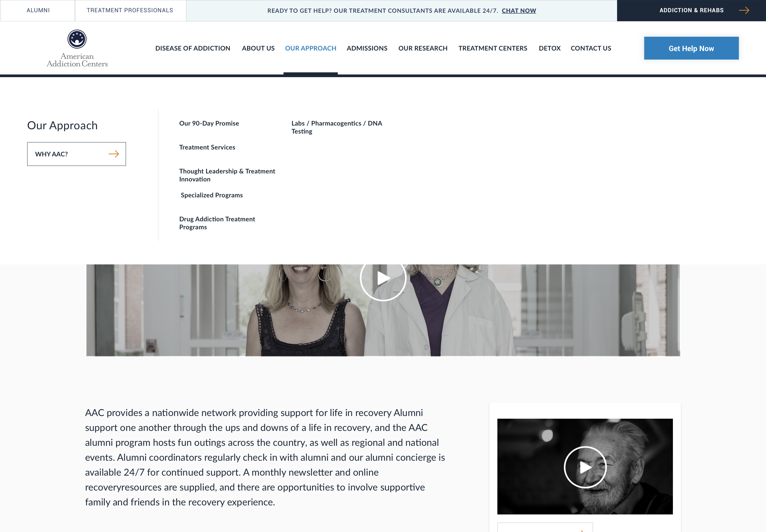766x532 pixels.
Task: Select Specialized Programs link
Action: (212, 195)
